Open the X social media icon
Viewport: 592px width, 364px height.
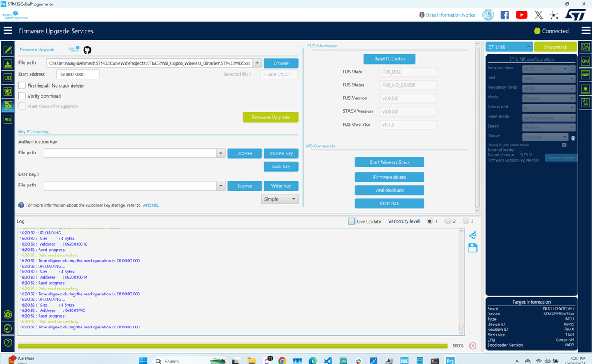(539, 15)
